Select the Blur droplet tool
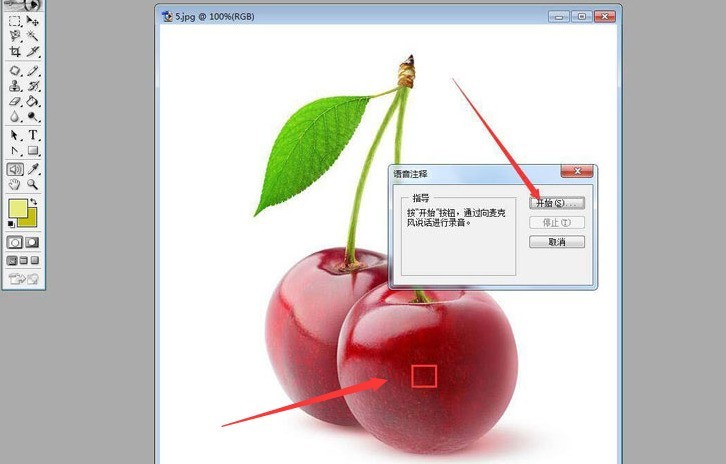The height and width of the screenshot is (464, 726). point(15,116)
